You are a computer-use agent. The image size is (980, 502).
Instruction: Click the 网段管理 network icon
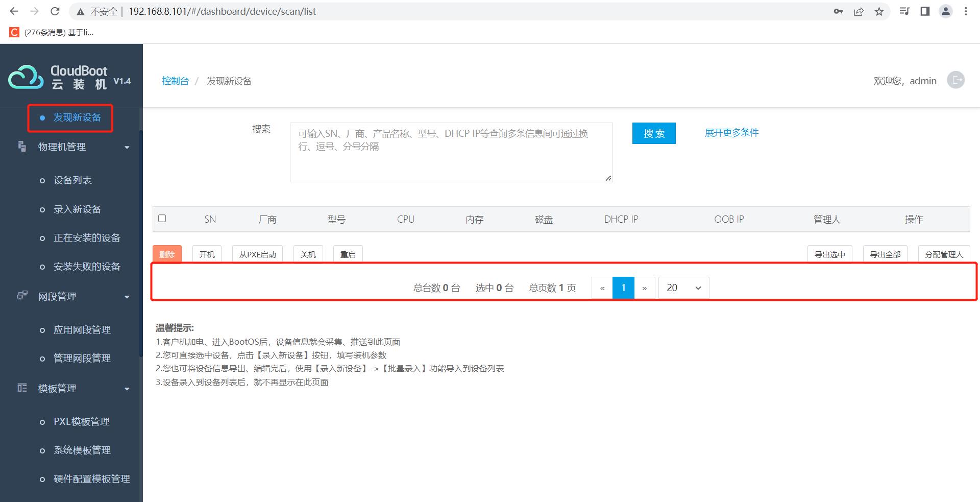22,296
